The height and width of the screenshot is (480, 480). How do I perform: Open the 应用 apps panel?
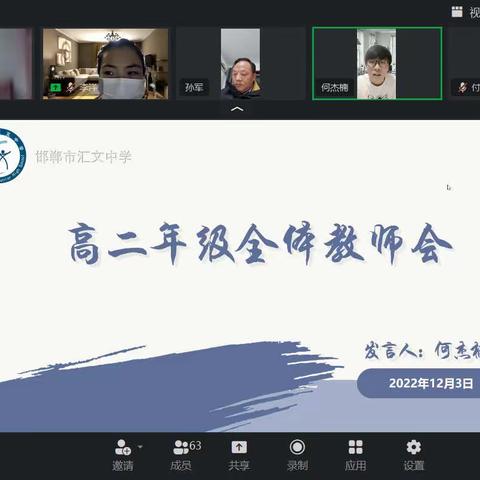[355, 455]
